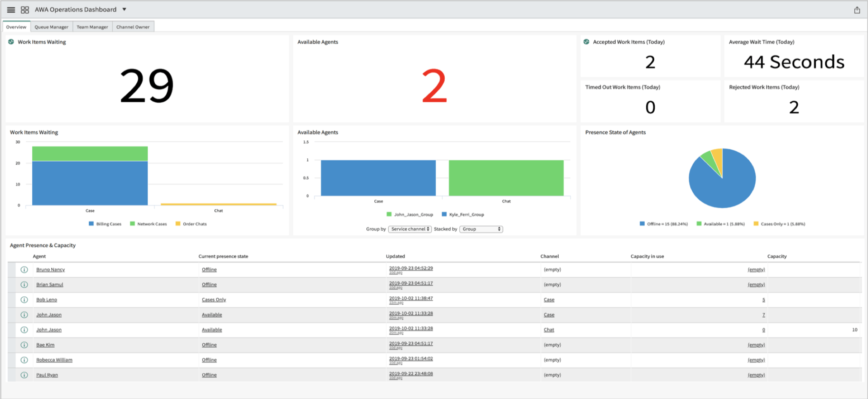This screenshot has height=399, width=868.
Task: Click the Channel column header
Action: coord(550,256)
